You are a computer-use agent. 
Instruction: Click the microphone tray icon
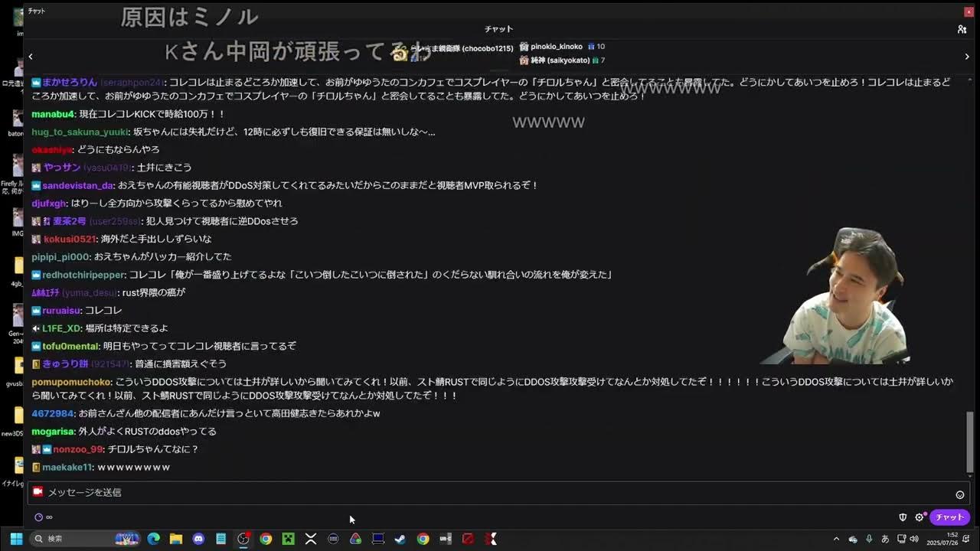[x=869, y=539]
